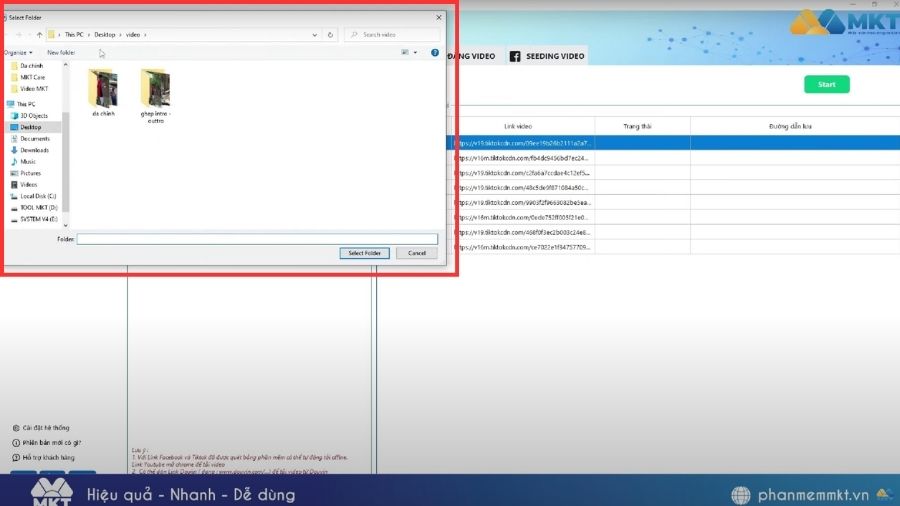The height and width of the screenshot is (506, 900).
Task: Refresh the current folder location
Action: click(331, 35)
